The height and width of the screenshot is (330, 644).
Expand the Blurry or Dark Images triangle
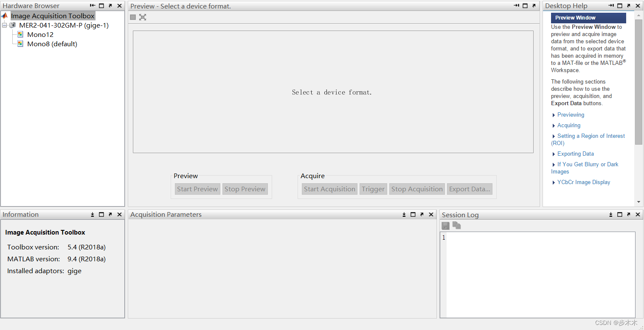pyautogui.click(x=554, y=165)
